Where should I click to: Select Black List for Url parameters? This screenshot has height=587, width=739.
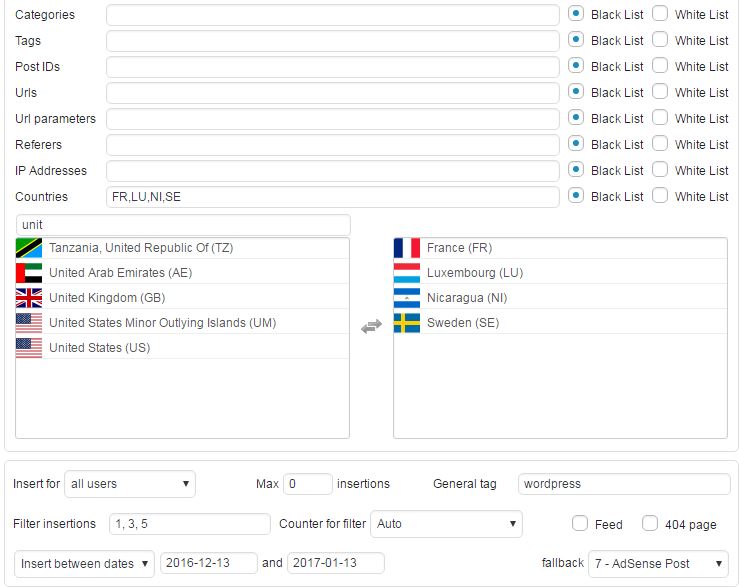tap(575, 117)
